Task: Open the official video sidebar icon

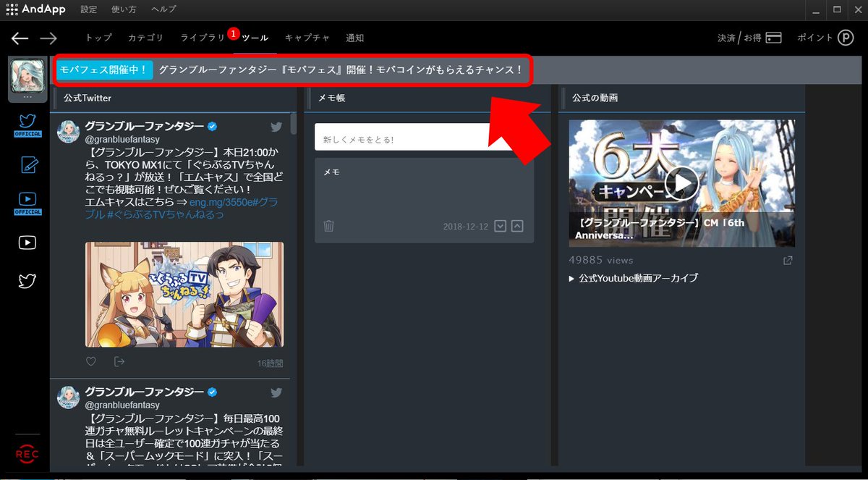Action: [27, 203]
